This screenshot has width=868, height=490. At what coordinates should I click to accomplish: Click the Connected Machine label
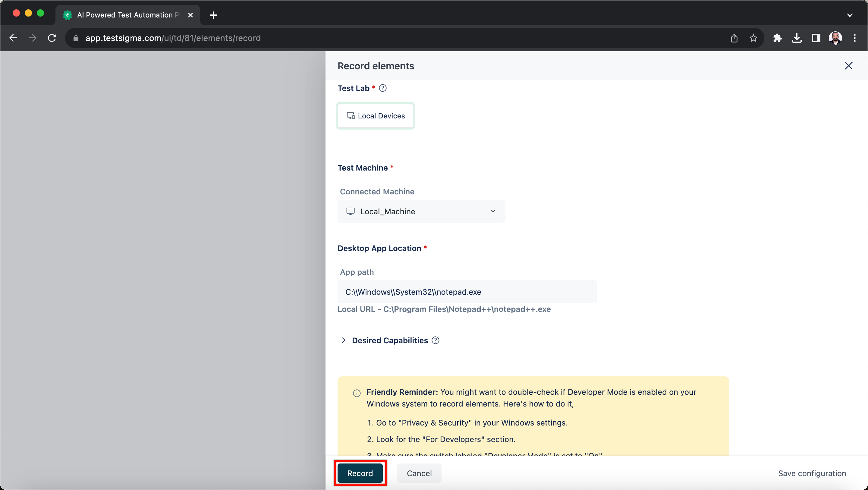tap(377, 192)
